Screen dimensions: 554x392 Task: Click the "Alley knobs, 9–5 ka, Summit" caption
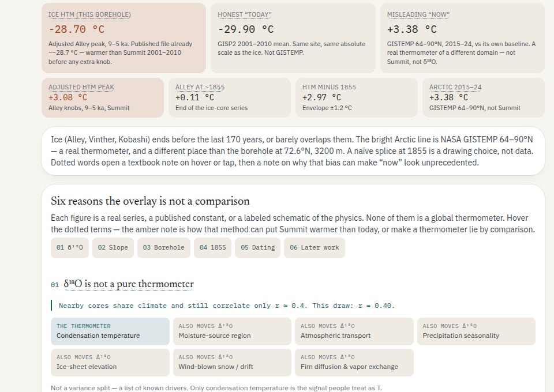(x=89, y=108)
